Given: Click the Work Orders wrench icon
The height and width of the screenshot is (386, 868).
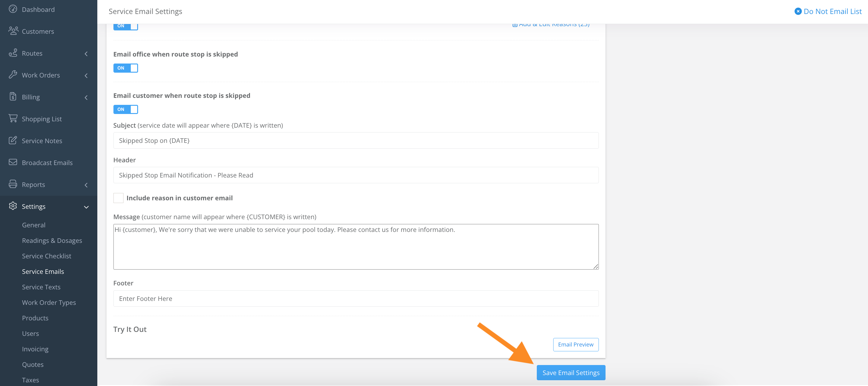Looking at the screenshot, I should (13, 75).
